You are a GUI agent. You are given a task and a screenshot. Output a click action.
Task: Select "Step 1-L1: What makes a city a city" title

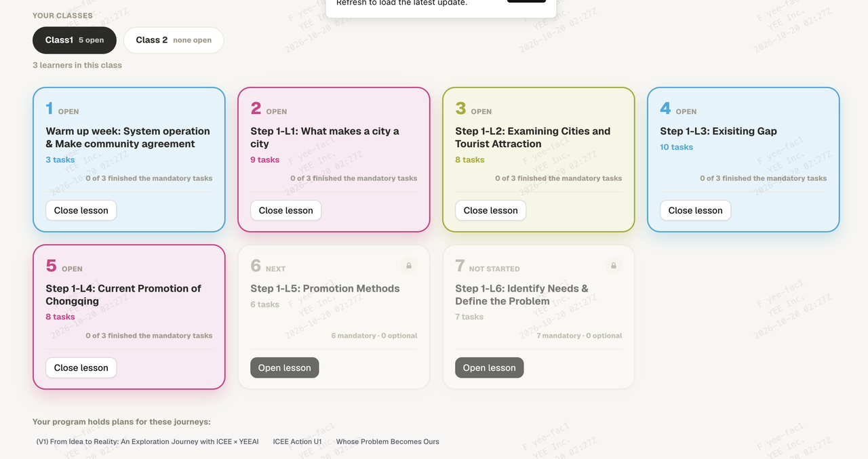[x=325, y=138]
